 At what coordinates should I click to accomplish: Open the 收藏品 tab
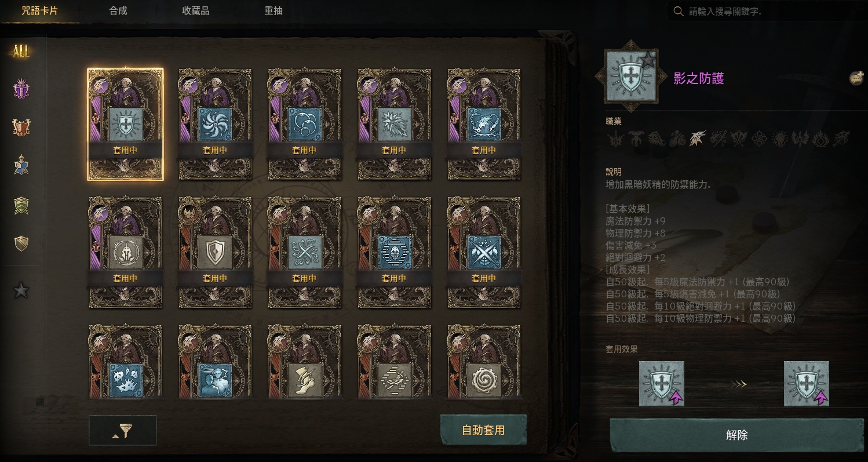tap(195, 11)
